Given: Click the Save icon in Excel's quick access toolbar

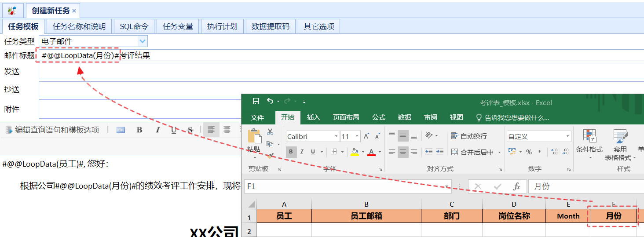Looking at the screenshot, I should (256, 102).
